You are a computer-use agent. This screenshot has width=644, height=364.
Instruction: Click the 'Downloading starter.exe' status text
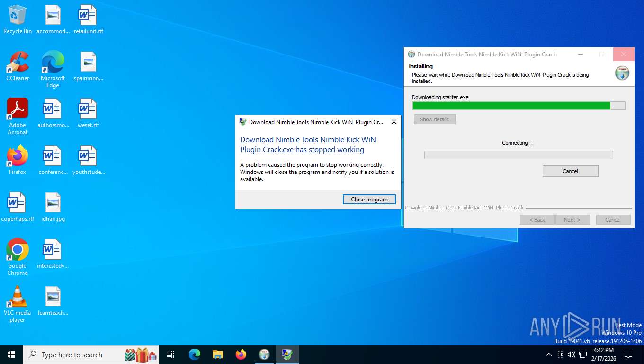point(440,97)
